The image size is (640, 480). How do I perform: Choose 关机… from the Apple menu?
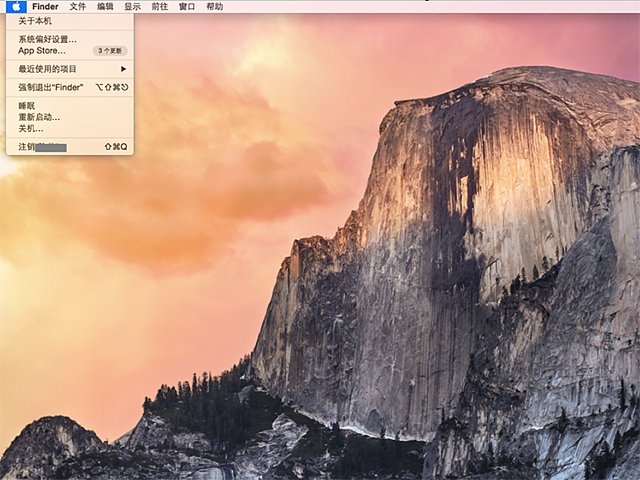coord(70,129)
